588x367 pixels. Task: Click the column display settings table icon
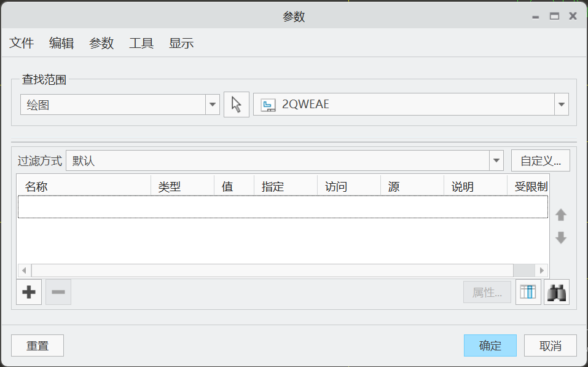click(x=528, y=292)
